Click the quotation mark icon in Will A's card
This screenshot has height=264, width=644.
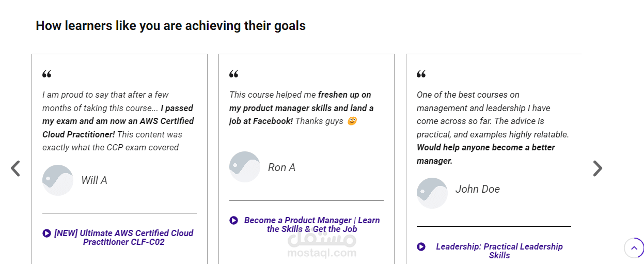47,74
